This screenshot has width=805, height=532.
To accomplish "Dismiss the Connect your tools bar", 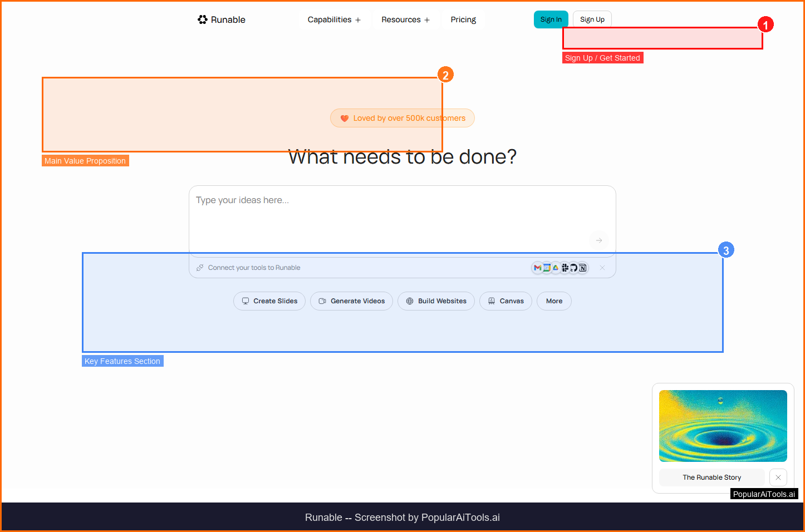I will click(602, 268).
